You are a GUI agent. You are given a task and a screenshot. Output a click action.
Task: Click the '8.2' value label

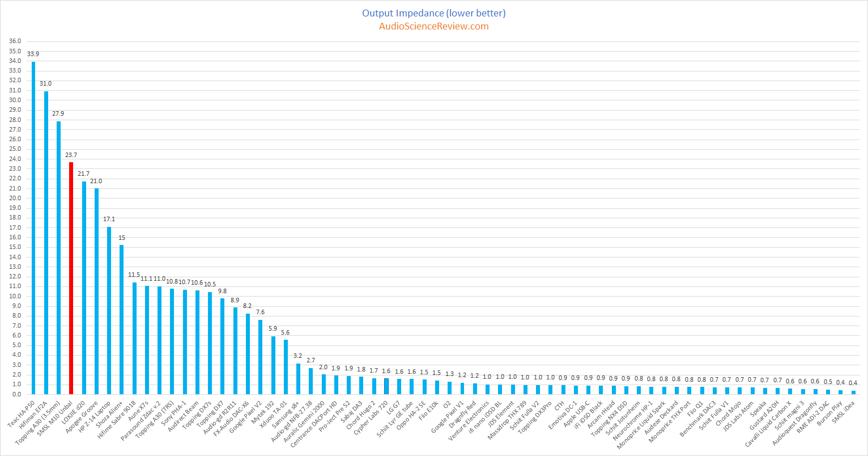coord(248,306)
